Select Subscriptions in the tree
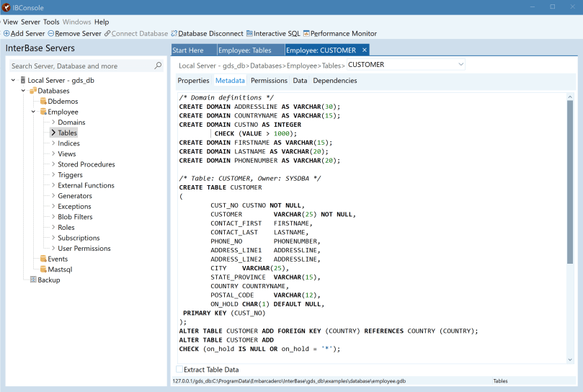 pyautogui.click(x=79, y=238)
